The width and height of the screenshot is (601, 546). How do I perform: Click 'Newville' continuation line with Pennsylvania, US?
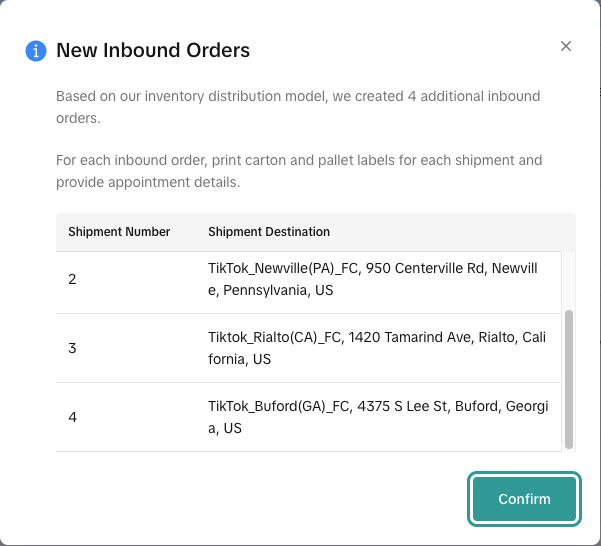(x=270, y=290)
